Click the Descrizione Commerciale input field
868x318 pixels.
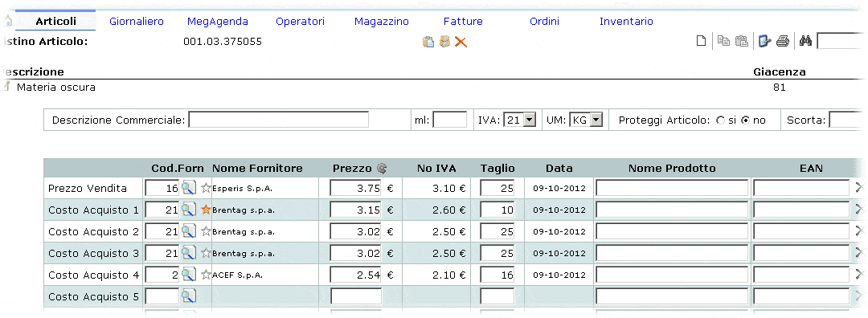[x=278, y=120]
